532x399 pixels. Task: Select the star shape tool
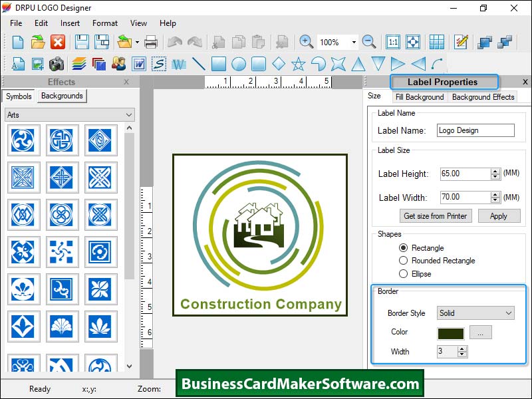[x=298, y=65]
